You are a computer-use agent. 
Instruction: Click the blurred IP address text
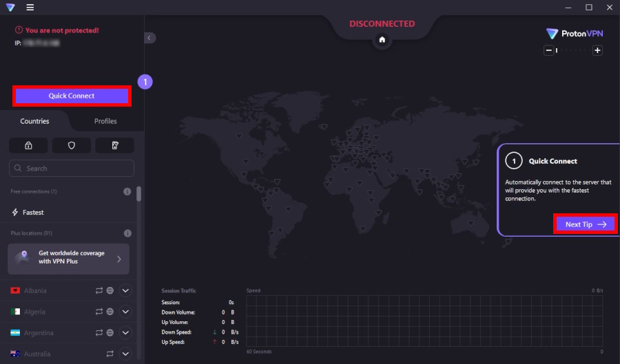(x=41, y=43)
